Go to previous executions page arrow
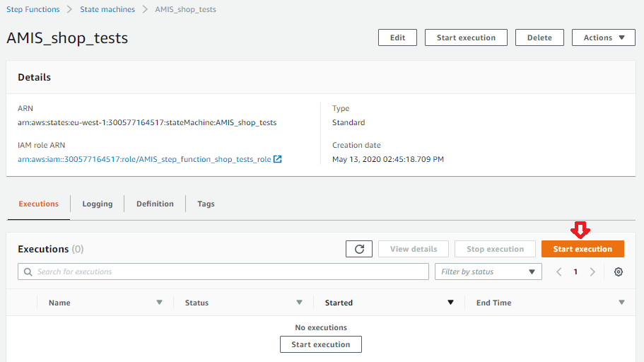This screenshot has height=362, width=644. tap(559, 272)
